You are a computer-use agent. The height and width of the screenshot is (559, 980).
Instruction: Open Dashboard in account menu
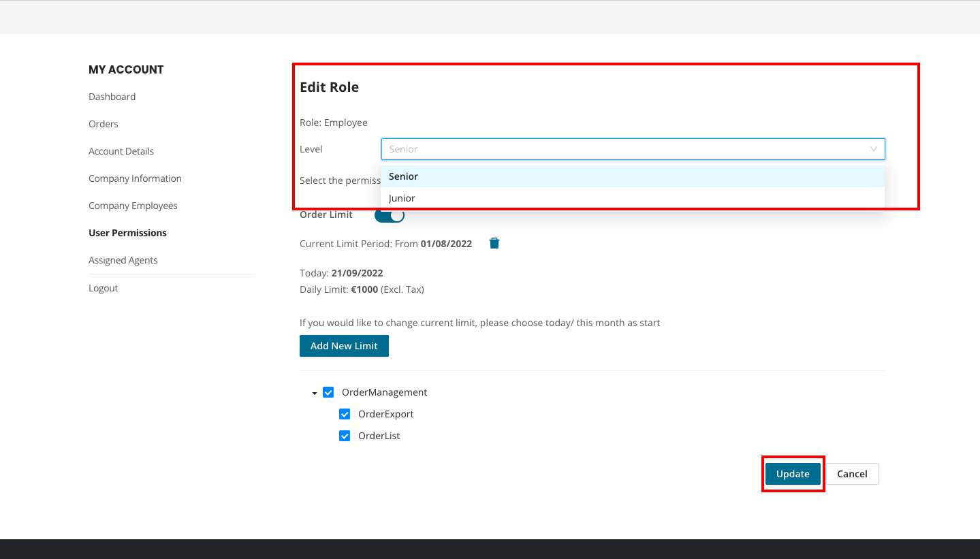click(112, 97)
